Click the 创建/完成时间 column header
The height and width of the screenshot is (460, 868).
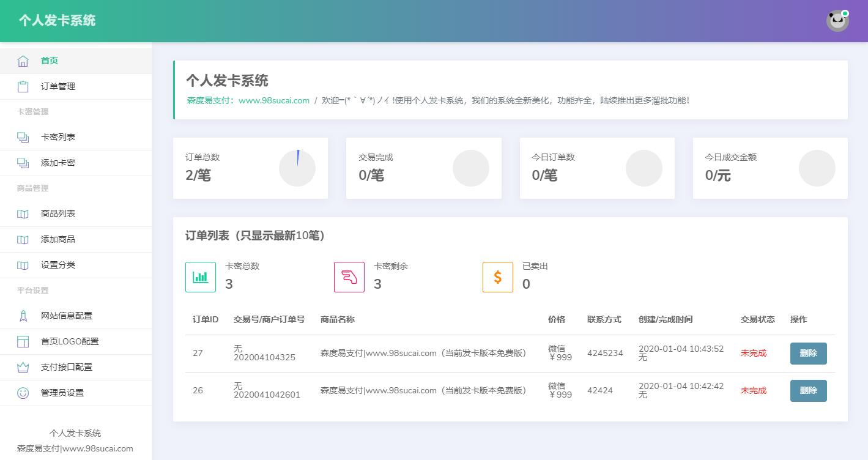click(x=666, y=319)
